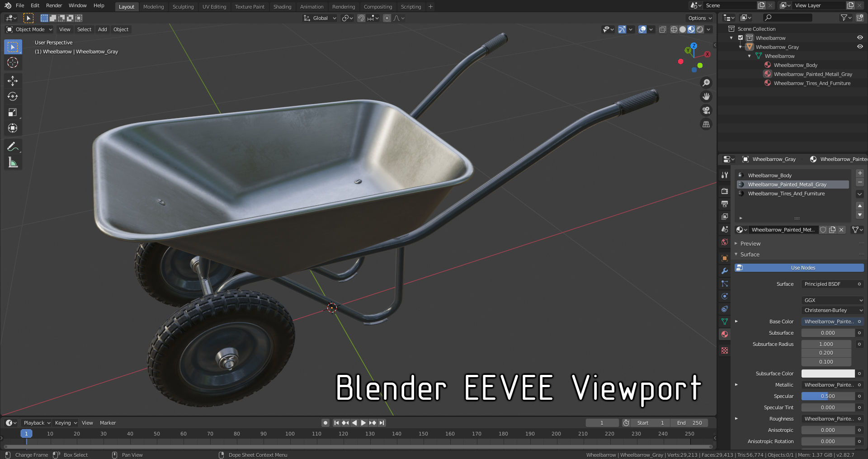
Task: Toggle the Use Nodes button
Action: pos(799,268)
